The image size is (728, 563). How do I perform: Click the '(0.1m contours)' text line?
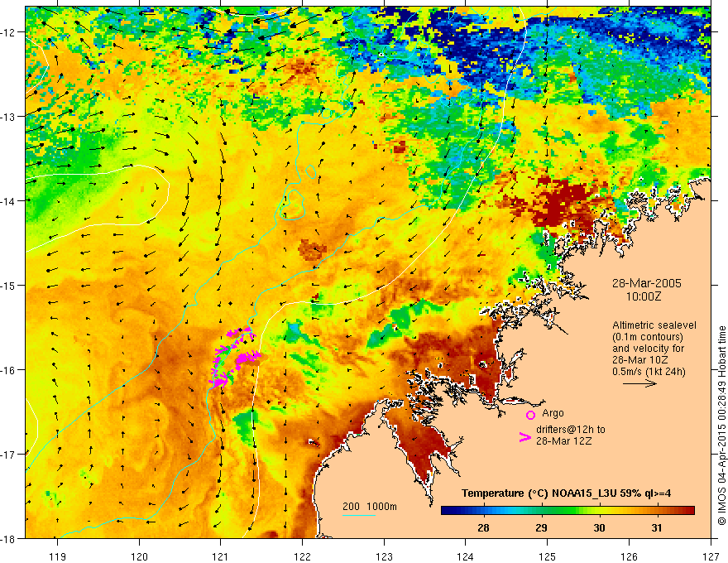pos(648,337)
